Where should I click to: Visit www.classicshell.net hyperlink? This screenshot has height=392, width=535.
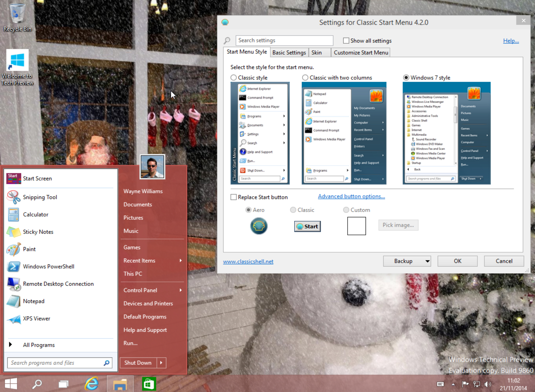[x=248, y=262]
